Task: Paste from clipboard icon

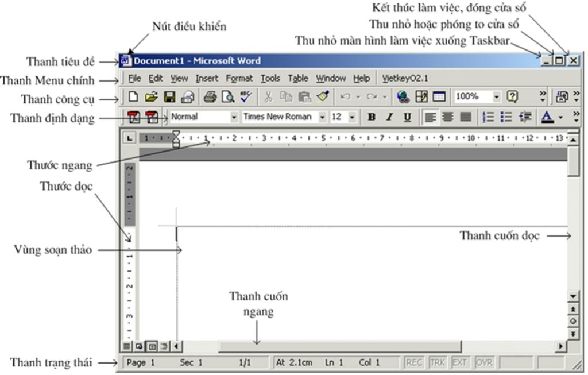Action: (x=304, y=96)
